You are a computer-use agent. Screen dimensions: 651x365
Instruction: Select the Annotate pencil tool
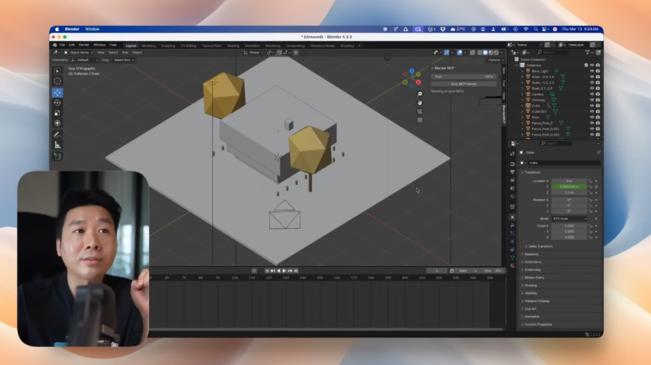pos(57,135)
